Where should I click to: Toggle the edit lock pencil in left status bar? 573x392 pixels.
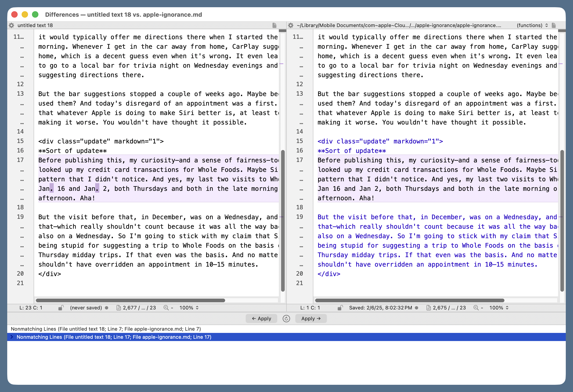61,308
